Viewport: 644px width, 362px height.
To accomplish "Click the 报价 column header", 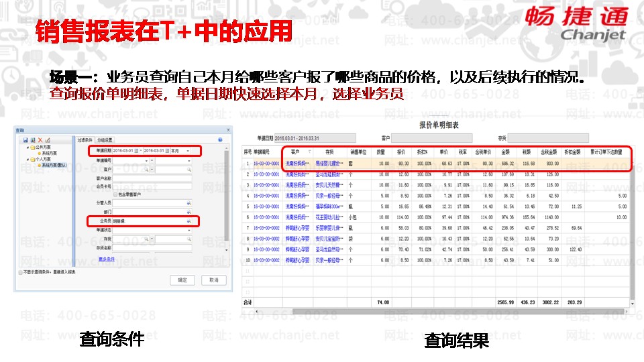I will [x=401, y=152].
